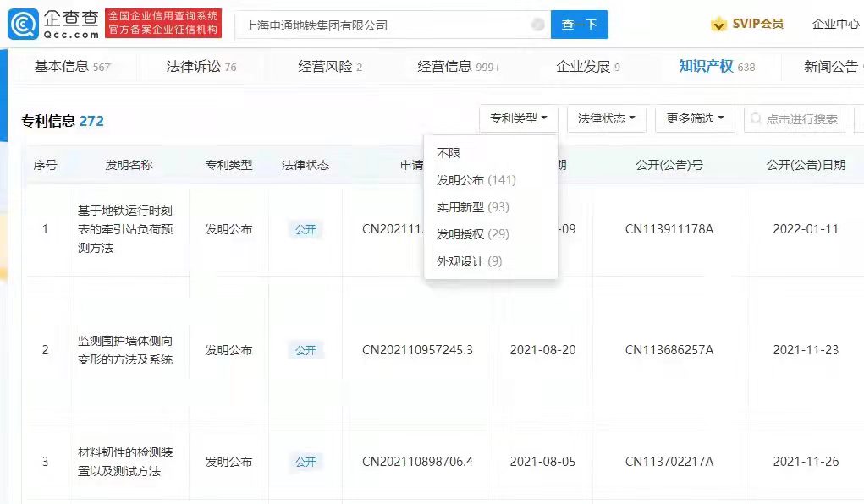Click the magnifier icon in patent search
Viewport: 864px width, 504px height.
coord(756,118)
